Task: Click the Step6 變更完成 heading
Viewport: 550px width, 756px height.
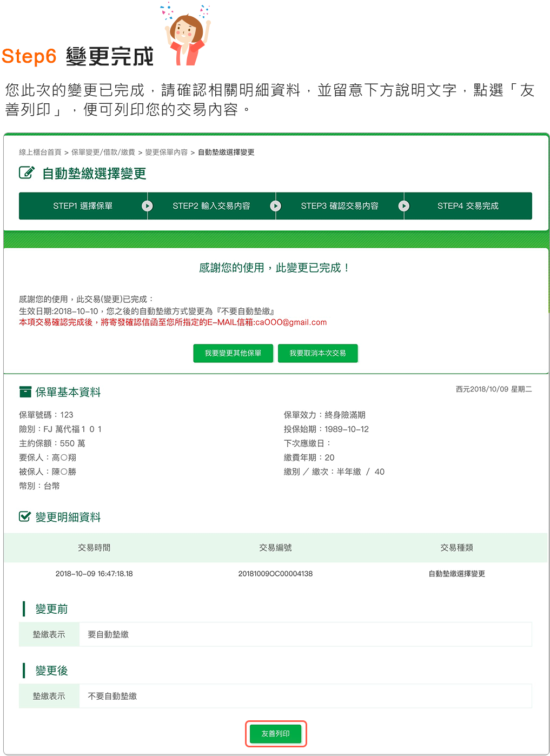Action: 78,56
